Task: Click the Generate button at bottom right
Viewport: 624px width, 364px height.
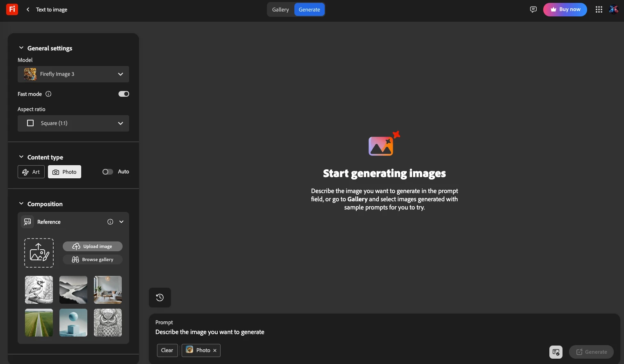Action: click(591, 352)
